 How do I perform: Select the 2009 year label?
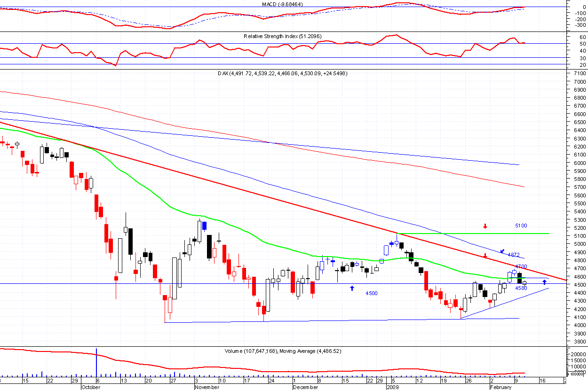392,387
